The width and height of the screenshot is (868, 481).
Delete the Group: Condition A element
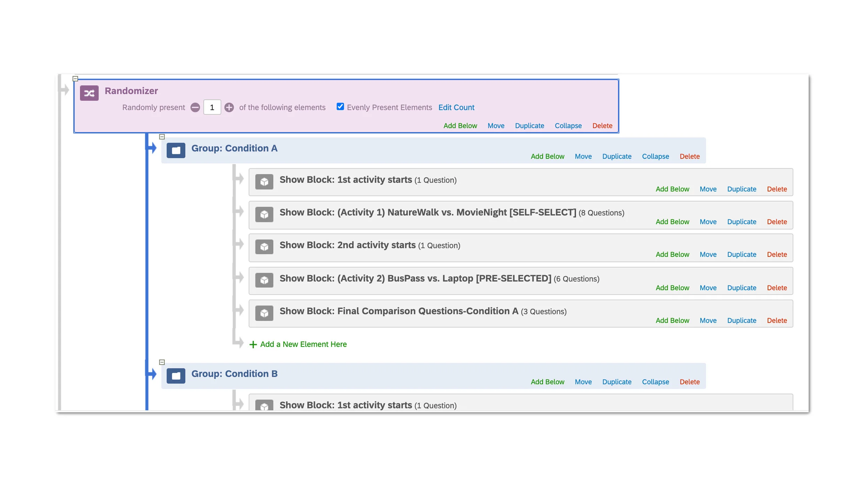pyautogui.click(x=690, y=156)
